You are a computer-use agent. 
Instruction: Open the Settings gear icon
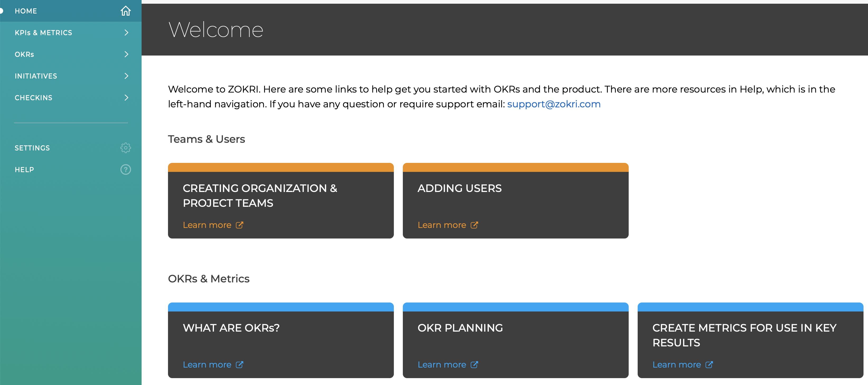coord(126,148)
